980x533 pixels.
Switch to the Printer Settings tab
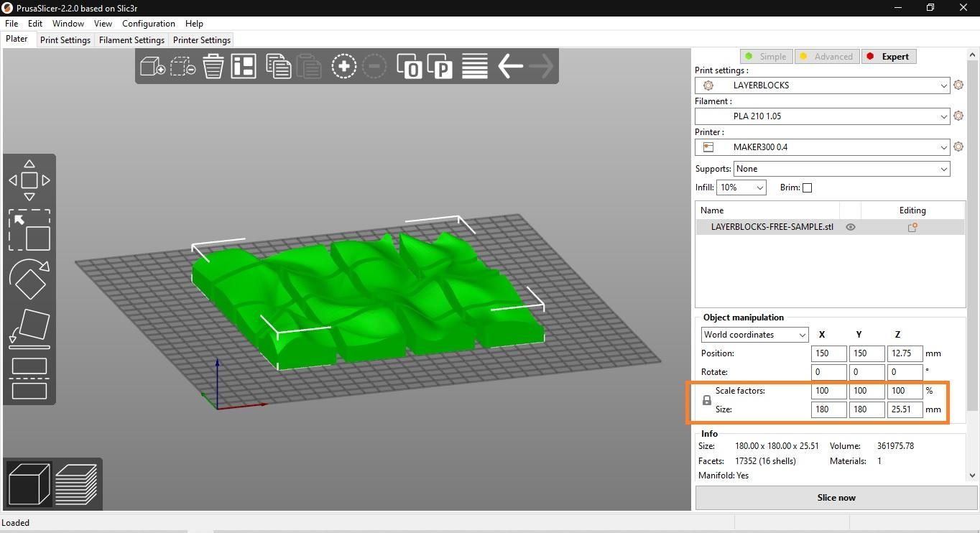(202, 40)
